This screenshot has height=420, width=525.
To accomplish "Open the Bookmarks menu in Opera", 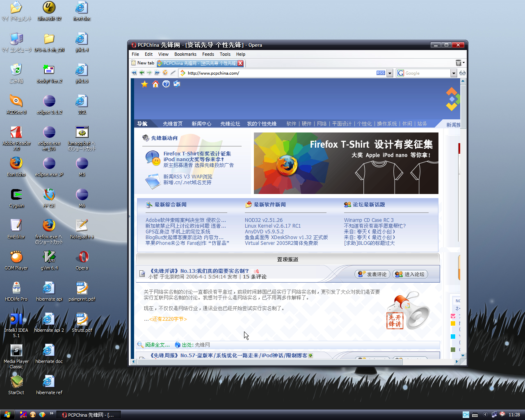I will (185, 54).
